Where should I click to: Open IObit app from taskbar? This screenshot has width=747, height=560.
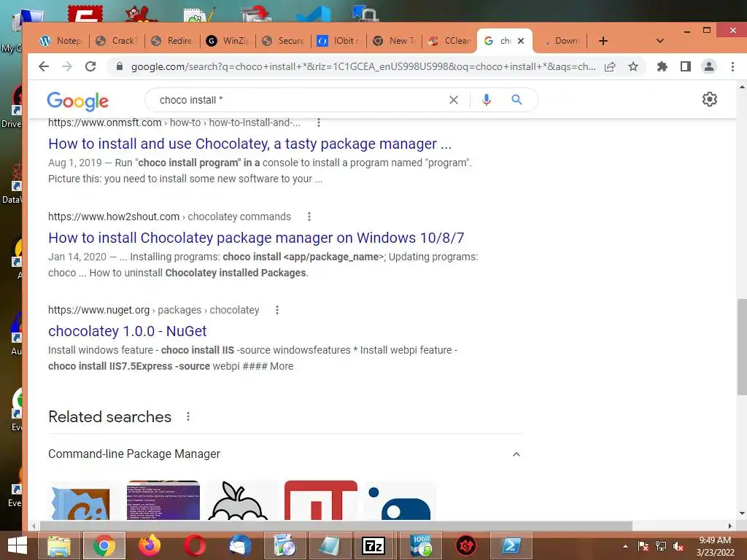pos(421,546)
